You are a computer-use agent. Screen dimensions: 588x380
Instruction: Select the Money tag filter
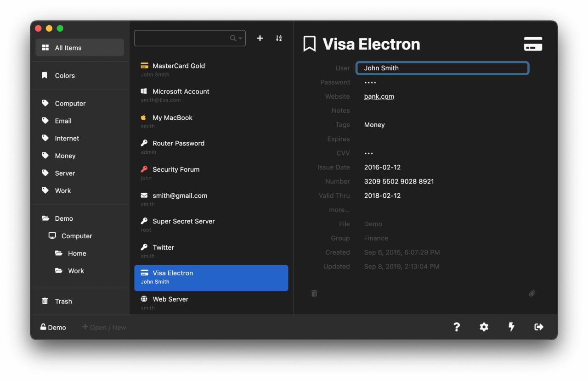[65, 156]
